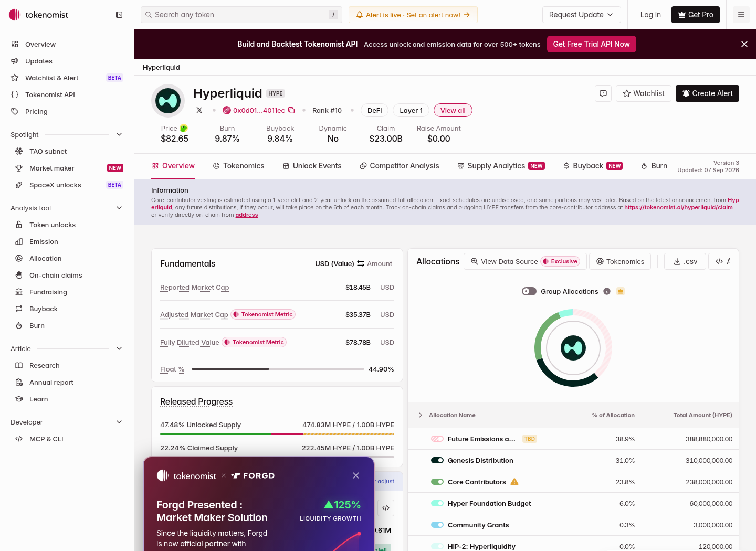Click View all tags link
Viewport: 756px width, 551px height.
pyautogui.click(x=453, y=110)
